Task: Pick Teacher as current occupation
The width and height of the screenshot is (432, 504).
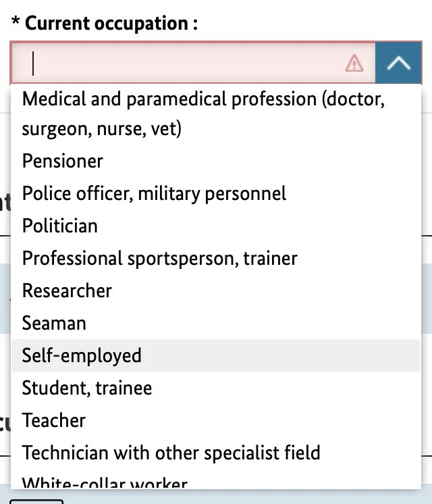Action: (54, 420)
